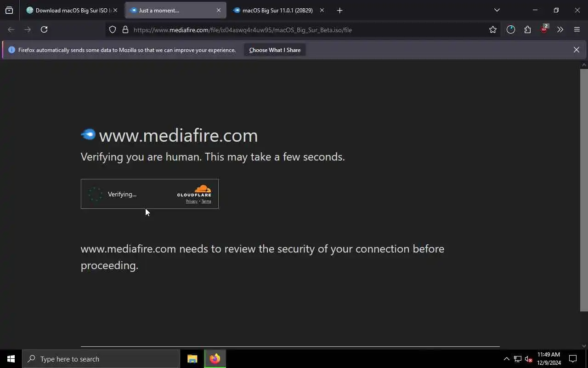Expand more tools overflow chevron
The width and height of the screenshot is (588, 368).
point(560,29)
